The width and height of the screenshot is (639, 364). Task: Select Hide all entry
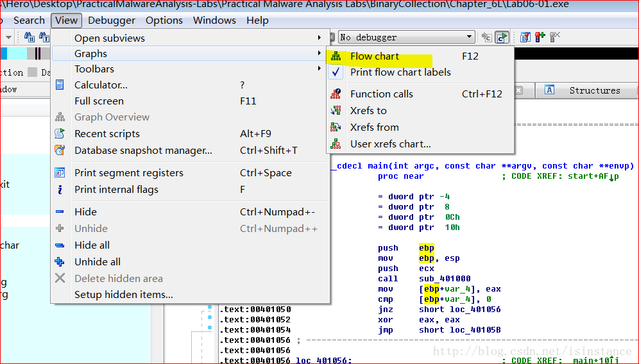[191, 245]
